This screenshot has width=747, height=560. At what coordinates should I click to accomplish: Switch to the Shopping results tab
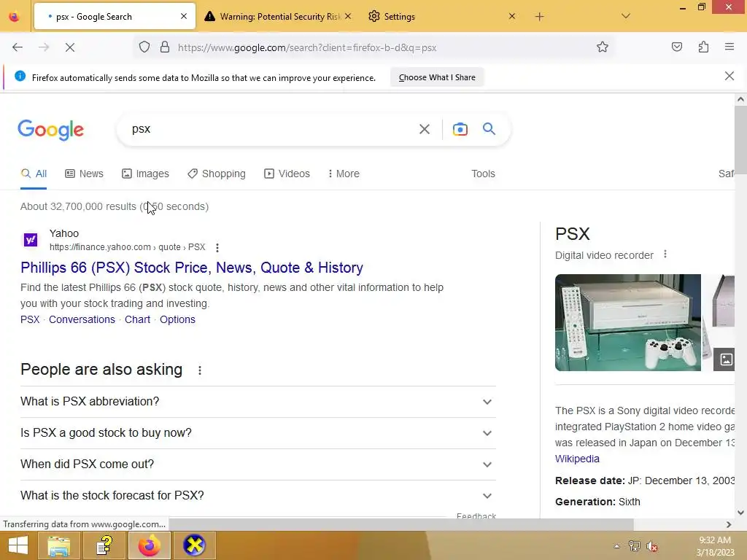tap(216, 174)
